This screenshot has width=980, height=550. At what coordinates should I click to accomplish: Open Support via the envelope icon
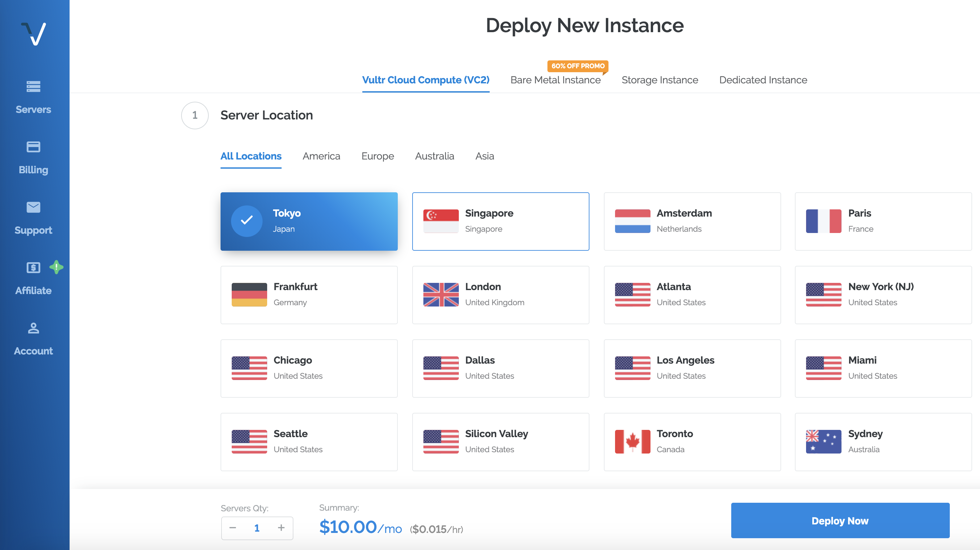click(x=33, y=207)
